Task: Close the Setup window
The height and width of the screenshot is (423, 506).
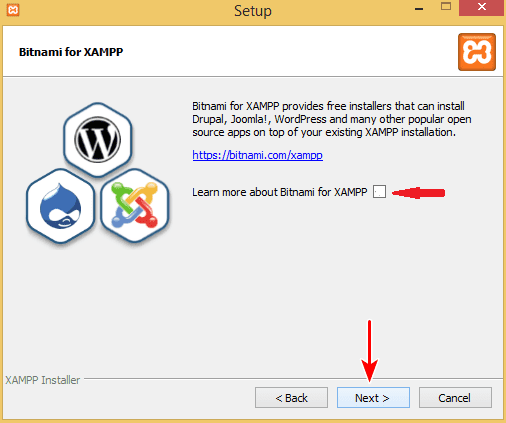Action: 481,8
